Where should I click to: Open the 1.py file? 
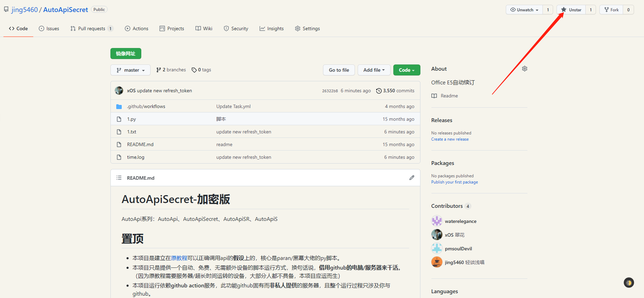[131, 119]
